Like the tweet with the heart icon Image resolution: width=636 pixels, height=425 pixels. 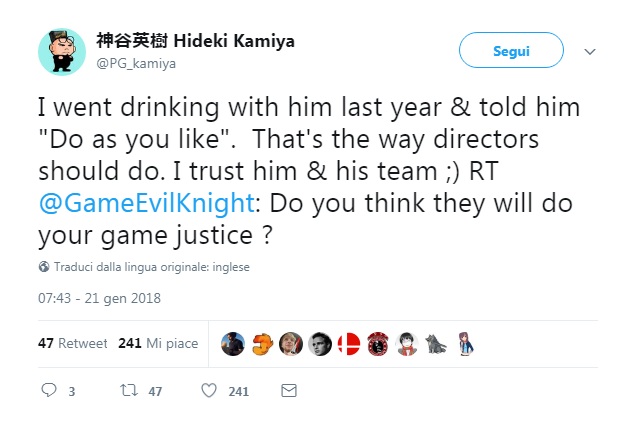[x=209, y=391]
